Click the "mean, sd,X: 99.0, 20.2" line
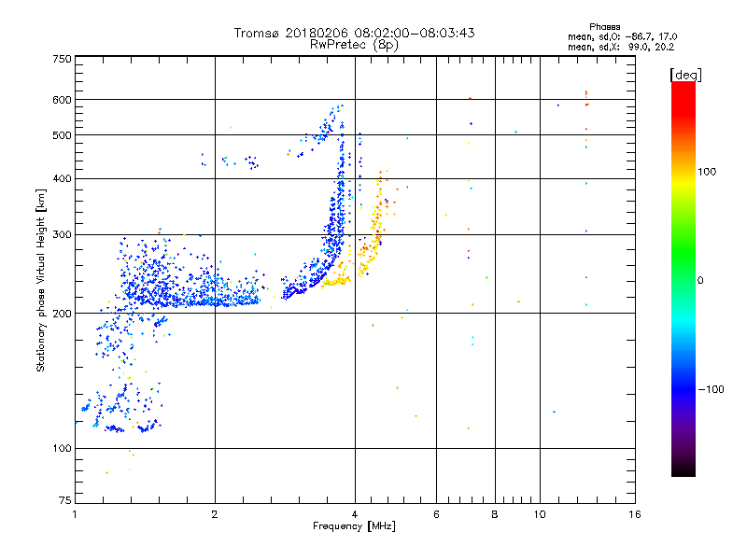Image resolution: width=747 pixels, height=560 pixels. tap(621, 47)
